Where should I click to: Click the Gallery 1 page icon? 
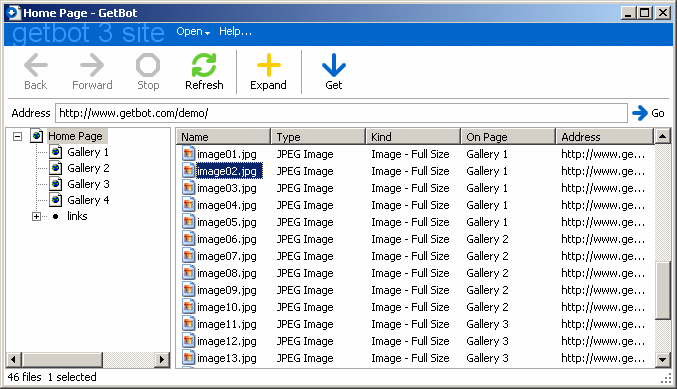pos(56,152)
